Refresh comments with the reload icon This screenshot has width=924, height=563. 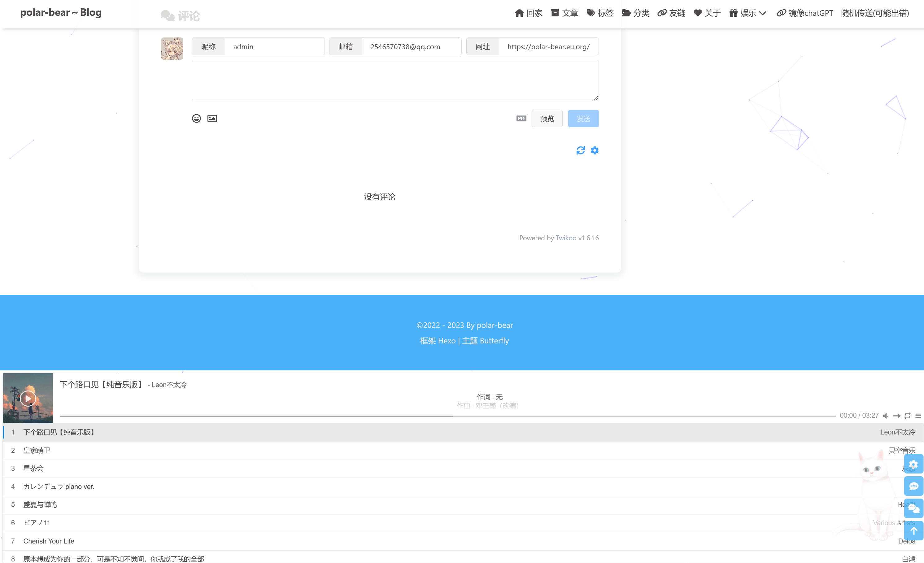pos(581,151)
